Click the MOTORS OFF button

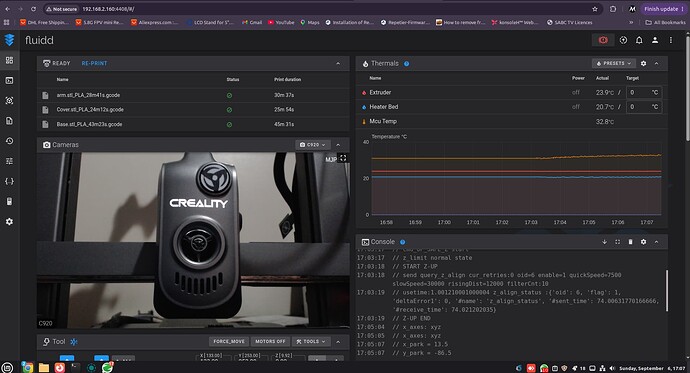coord(270,342)
